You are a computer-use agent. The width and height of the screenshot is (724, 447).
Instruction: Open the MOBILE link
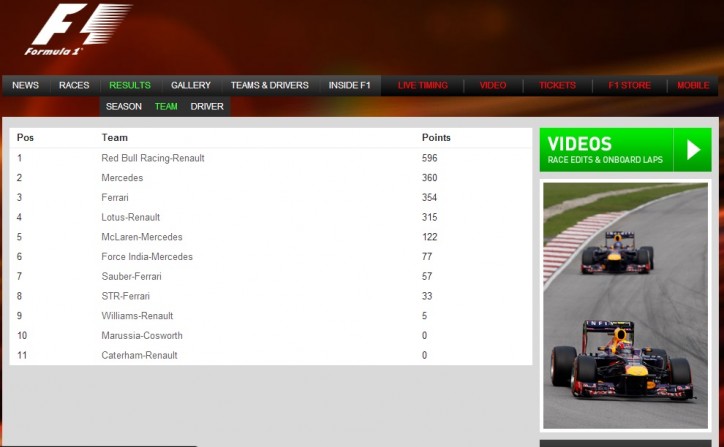(x=693, y=85)
